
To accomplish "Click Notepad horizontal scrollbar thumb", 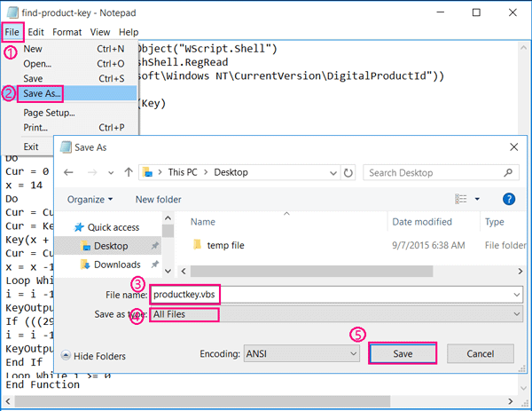I will 202,401.
